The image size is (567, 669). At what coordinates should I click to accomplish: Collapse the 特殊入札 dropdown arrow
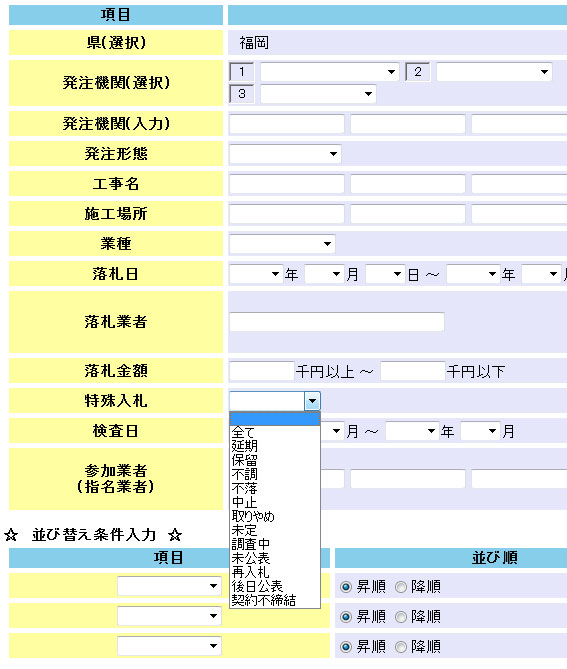pyautogui.click(x=312, y=401)
